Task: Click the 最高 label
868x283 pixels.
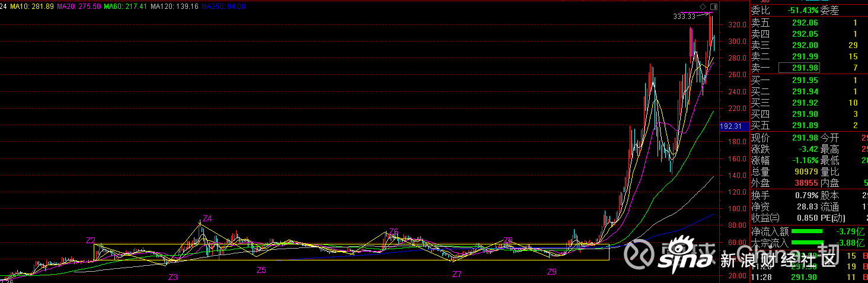Action: 829,149
